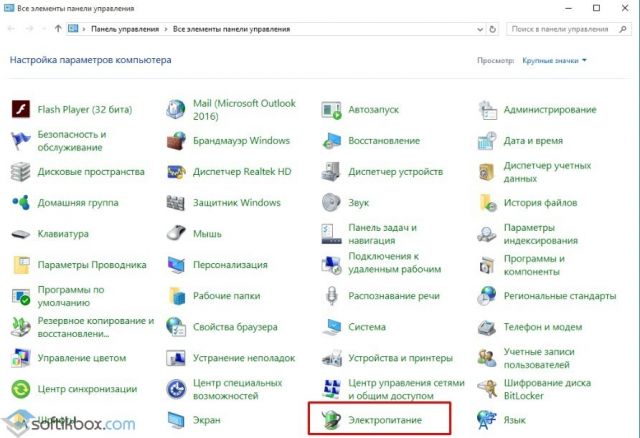
Task: Expand the address bar history dropdown arrow
Action: click(480, 29)
